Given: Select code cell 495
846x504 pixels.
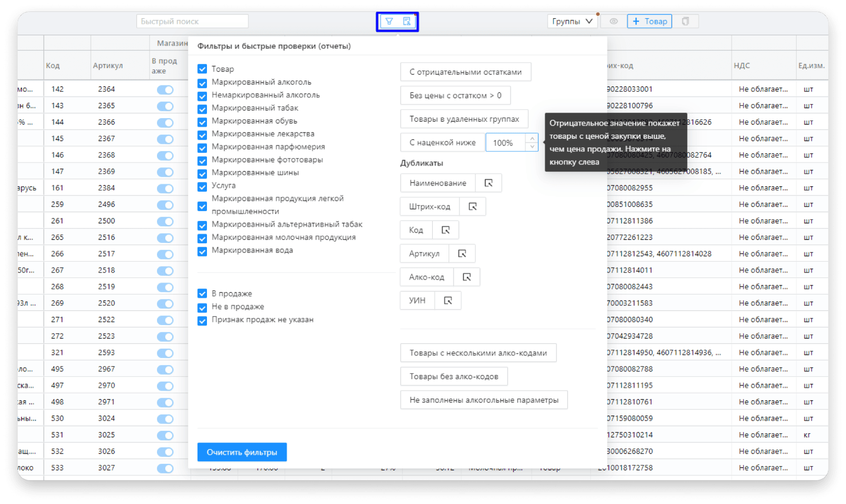Looking at the screenshot, I should point(57,369).
